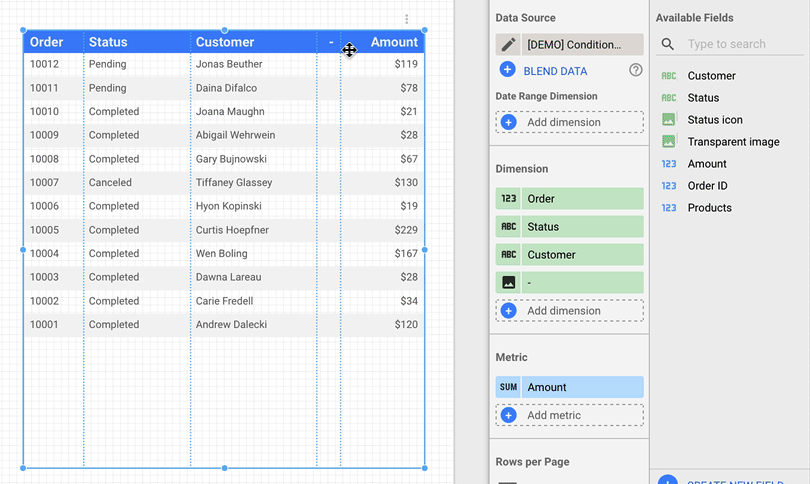Sort by the Status column header
Viewport: 810px width, 484px height.
click(x=108, y=42)
